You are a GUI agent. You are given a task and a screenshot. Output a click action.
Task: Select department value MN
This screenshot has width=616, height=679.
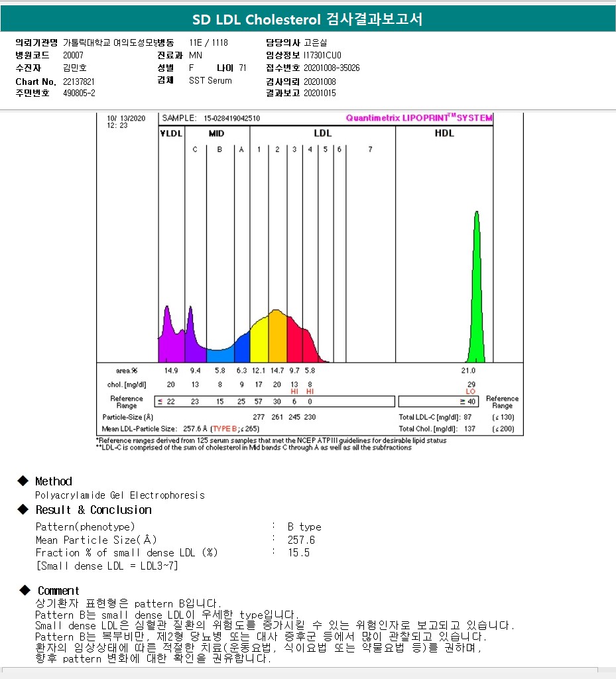[196, 55]
